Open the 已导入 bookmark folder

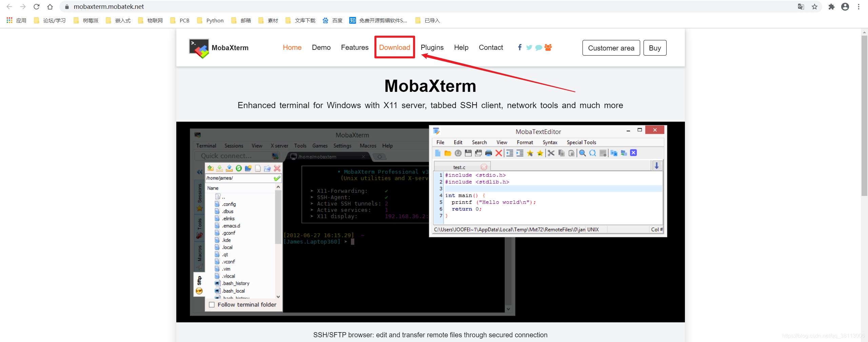tap(428, 20)
